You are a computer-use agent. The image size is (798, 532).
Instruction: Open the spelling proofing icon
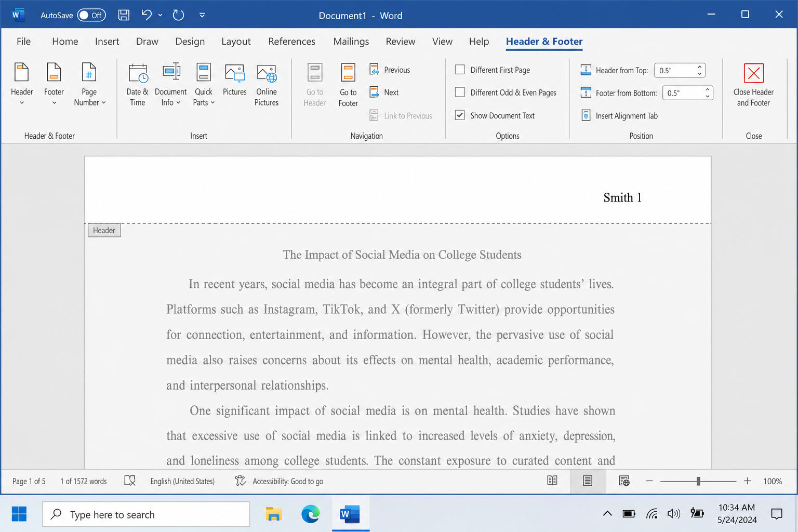[x=130, y=481]
